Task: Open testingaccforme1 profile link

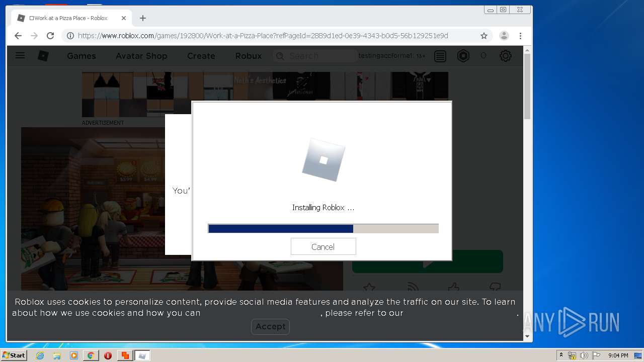Action: (x=385, y=56)
